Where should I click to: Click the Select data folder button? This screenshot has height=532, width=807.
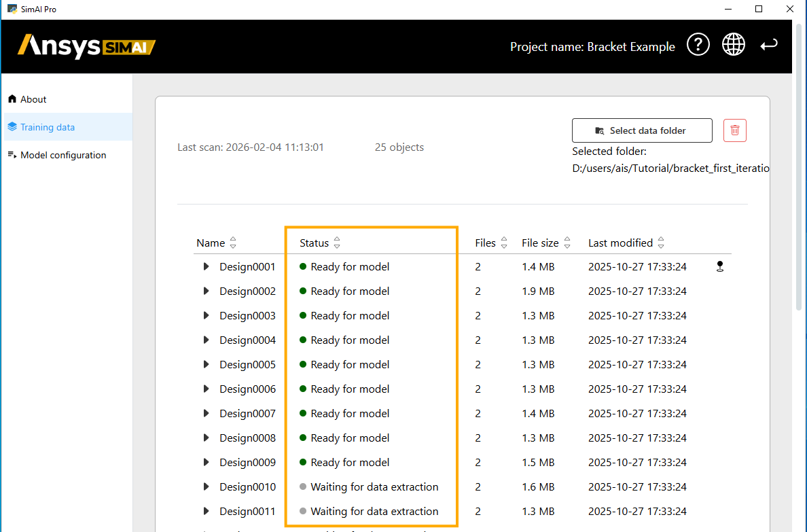pos(642,130)
